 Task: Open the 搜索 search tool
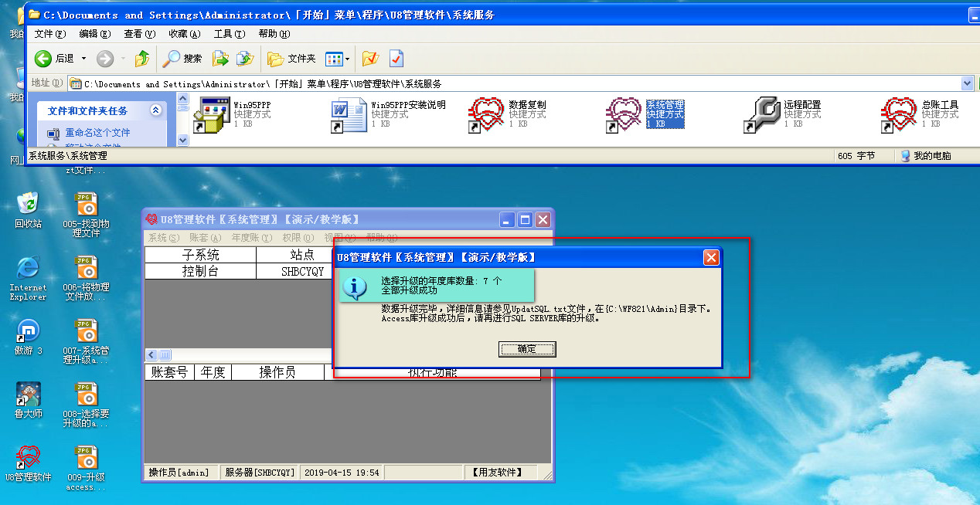pyautogui.click(x=182, y=59)
